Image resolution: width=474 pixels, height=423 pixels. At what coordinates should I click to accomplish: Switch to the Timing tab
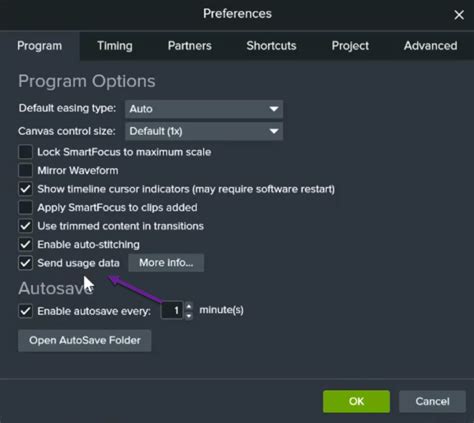[115, 46]
